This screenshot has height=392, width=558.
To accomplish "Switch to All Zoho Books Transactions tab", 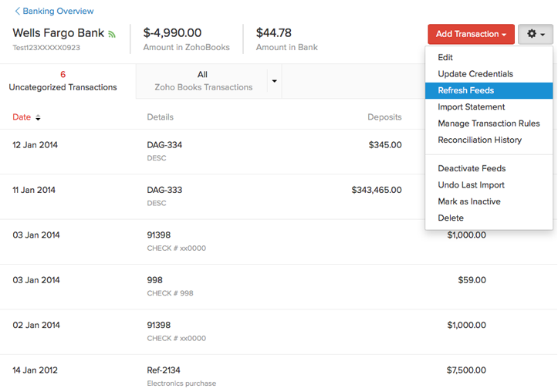I will point(202,81).
